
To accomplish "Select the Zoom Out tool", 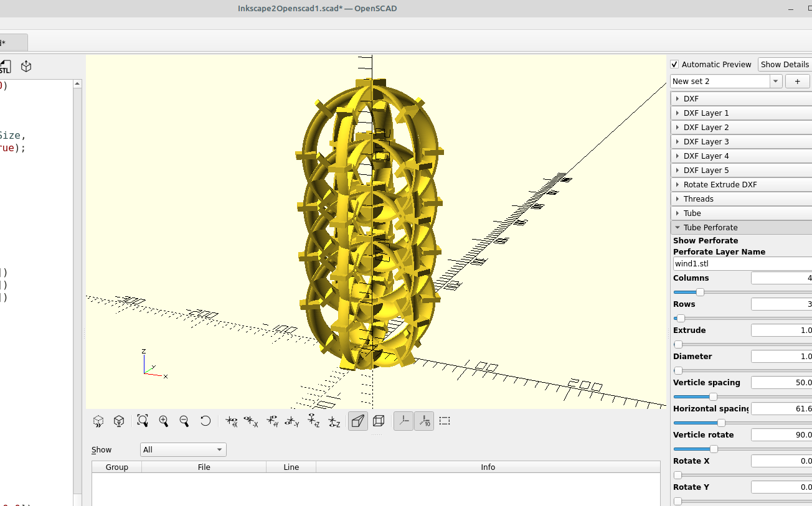I will (184, 421).
